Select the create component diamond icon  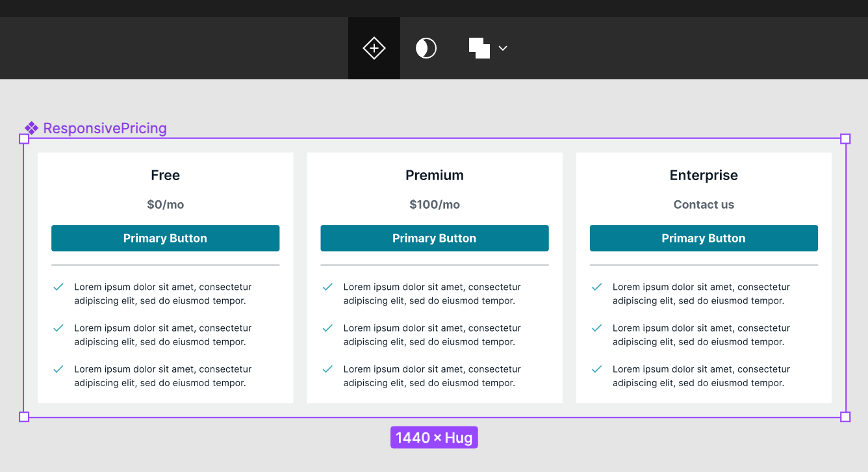click(x=374, y=47)
